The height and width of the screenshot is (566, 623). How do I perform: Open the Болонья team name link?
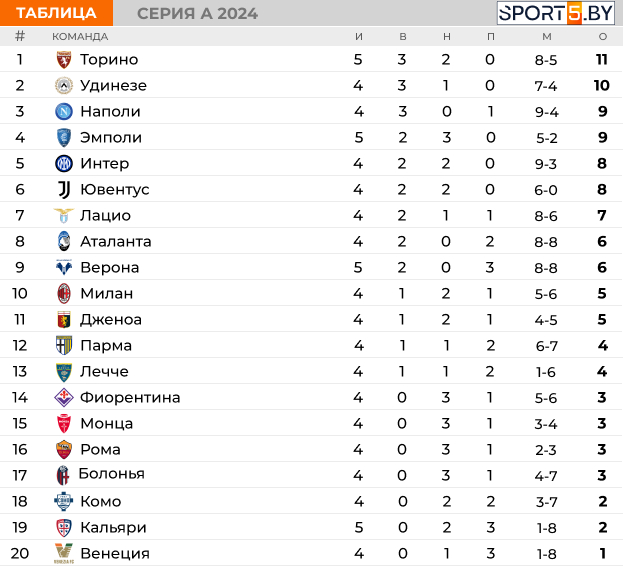pyautogui.click(x=112, y=474)
